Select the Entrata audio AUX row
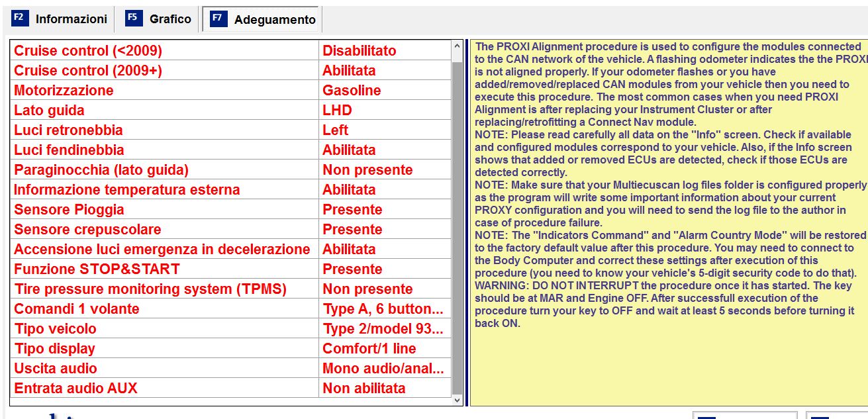Viewport: 868px width, 419px height. pos(230,388)
